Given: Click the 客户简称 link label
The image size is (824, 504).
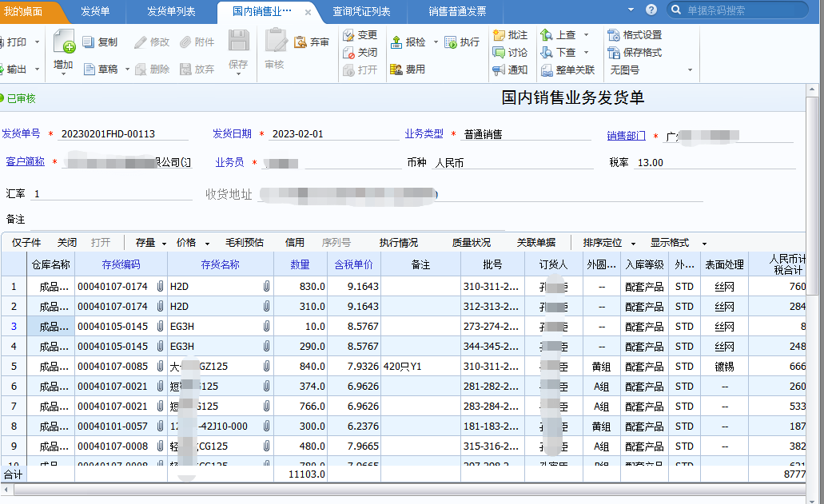Looking at the screenshot, I should (x=26, y=161).
